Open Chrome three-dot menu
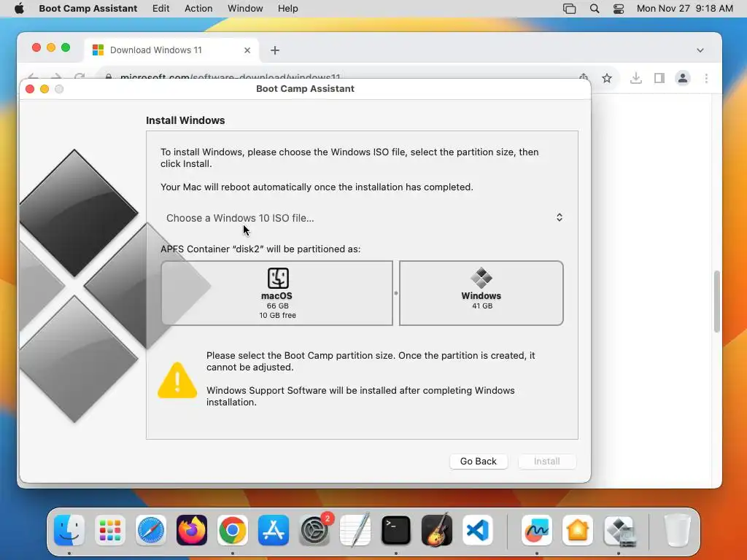The width and height of the screenshot is (747, 560). (706, 78)
